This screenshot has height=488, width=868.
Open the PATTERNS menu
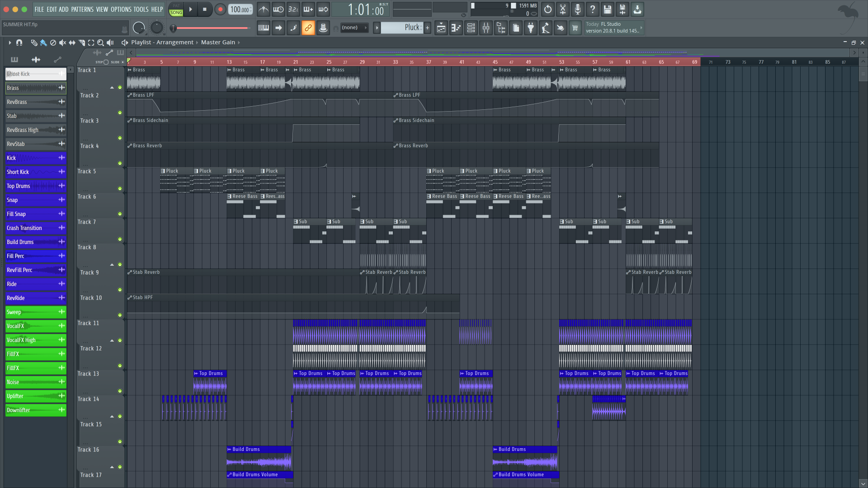(82, 9)
